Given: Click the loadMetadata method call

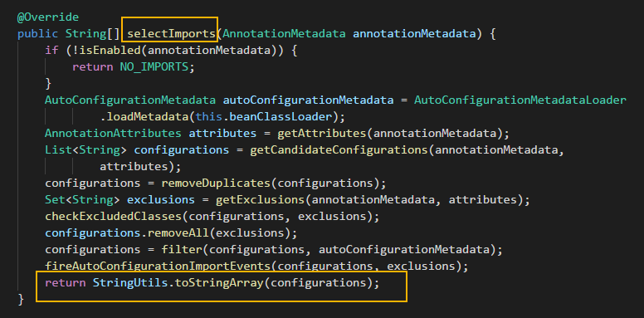Looking at the screenshot, I should [144, 117].
